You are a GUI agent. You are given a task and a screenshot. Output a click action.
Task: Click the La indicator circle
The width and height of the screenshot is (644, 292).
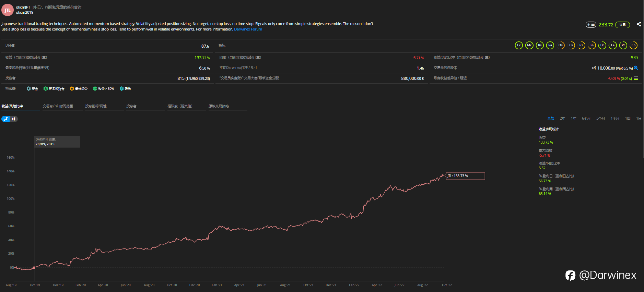tap(613, 45)
